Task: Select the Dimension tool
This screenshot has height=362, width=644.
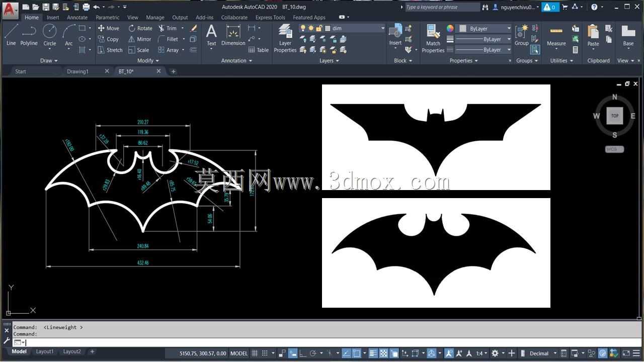Action: point(233,35)
